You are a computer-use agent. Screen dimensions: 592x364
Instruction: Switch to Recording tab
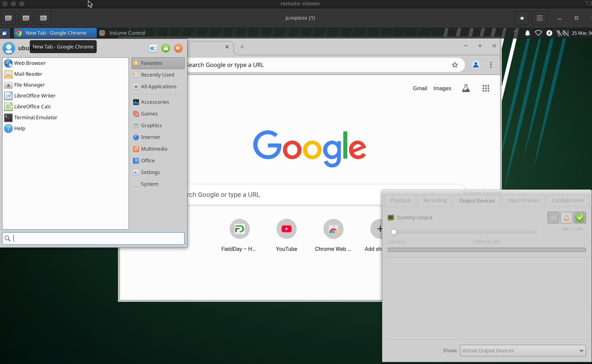[x=435, y=200]
